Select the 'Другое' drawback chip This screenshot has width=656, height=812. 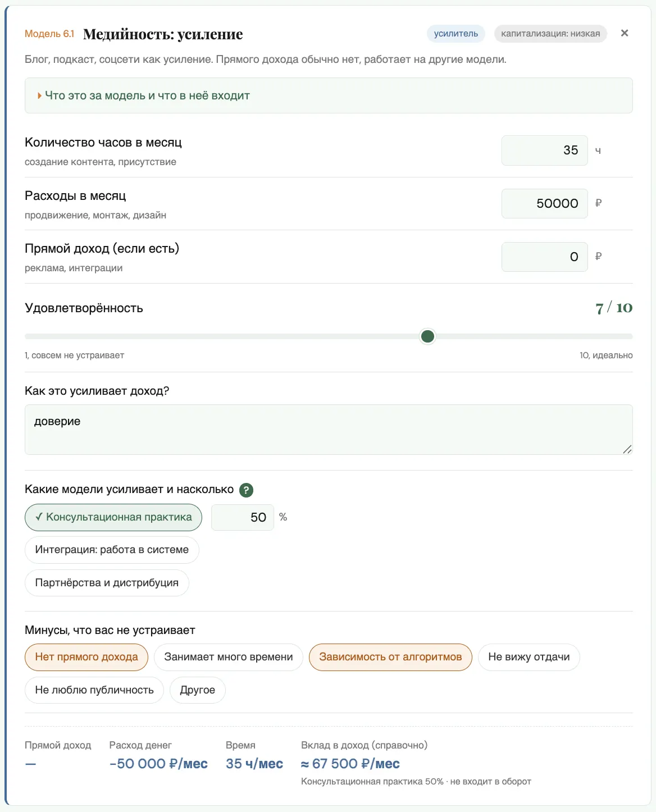click(198, 690)
